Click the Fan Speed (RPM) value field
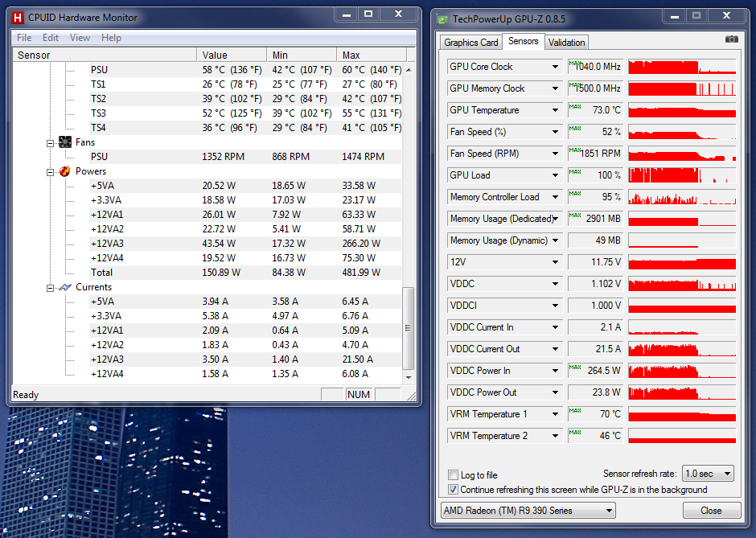756x538 pixels. [x=595, y=154]
